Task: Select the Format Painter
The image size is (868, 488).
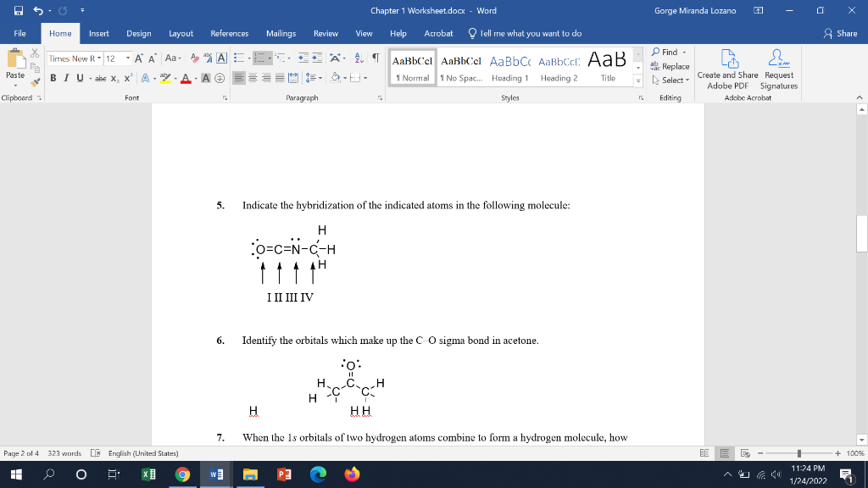Action: (36, 82)
